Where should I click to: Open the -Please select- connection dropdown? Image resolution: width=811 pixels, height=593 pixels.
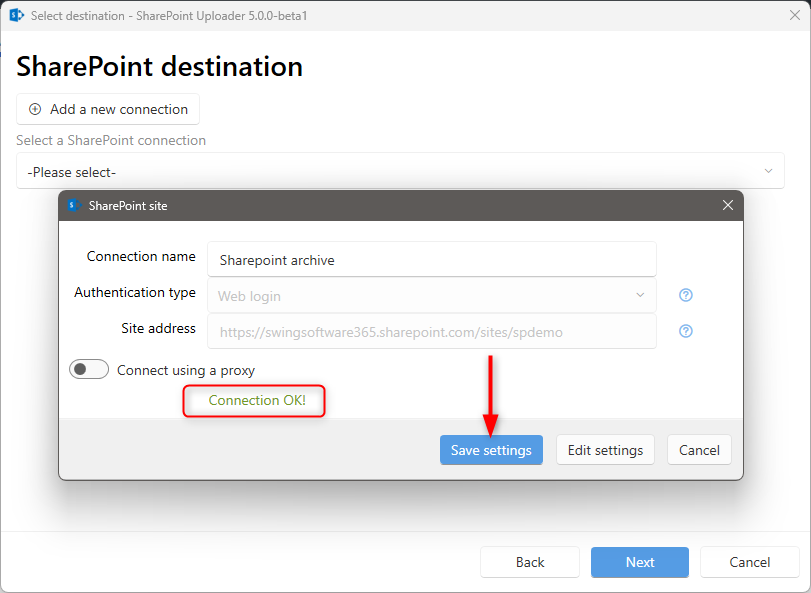tap(400, 171)
